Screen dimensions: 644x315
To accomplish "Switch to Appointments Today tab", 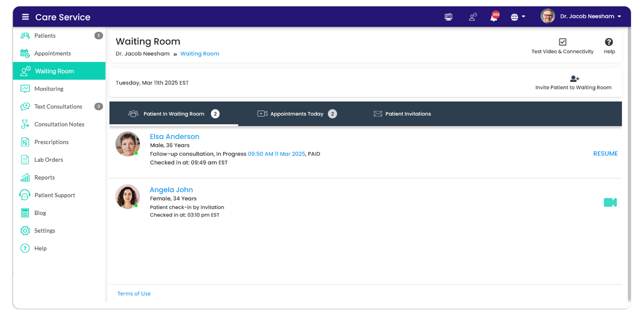I will coord(297,114).
